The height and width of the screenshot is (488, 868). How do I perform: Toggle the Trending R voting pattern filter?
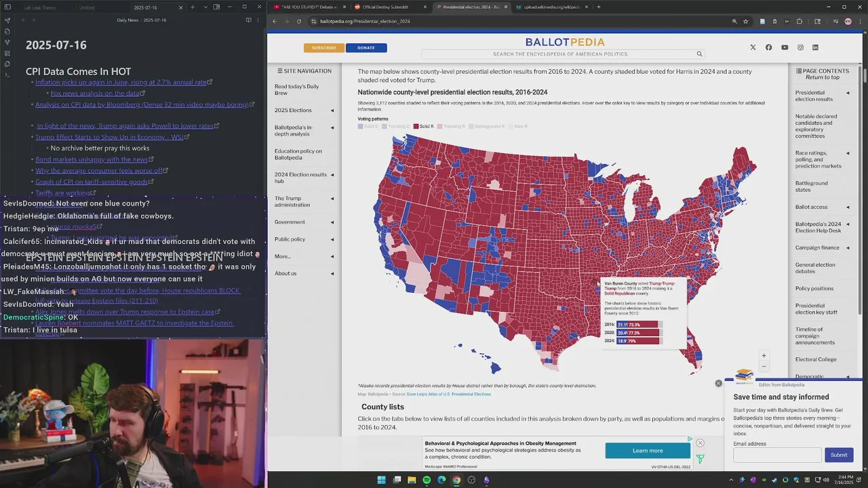tap(451, 126)
